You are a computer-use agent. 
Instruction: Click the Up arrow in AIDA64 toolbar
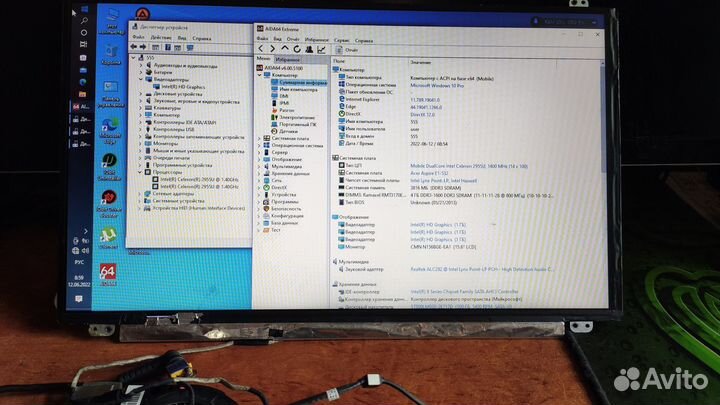(x=285, y=49)
